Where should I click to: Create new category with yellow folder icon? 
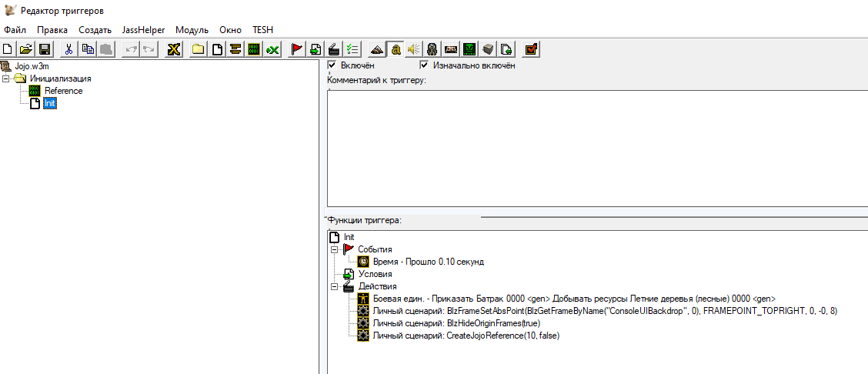(199, 49)
